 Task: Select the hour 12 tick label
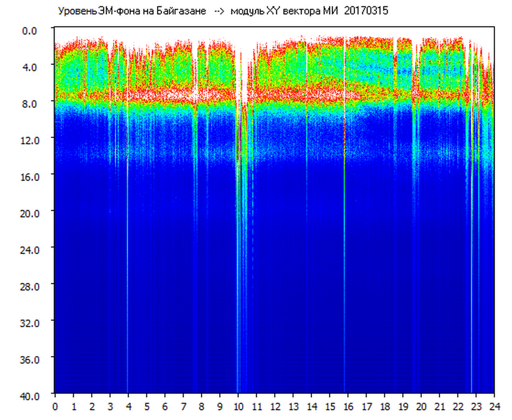[275, 406]
